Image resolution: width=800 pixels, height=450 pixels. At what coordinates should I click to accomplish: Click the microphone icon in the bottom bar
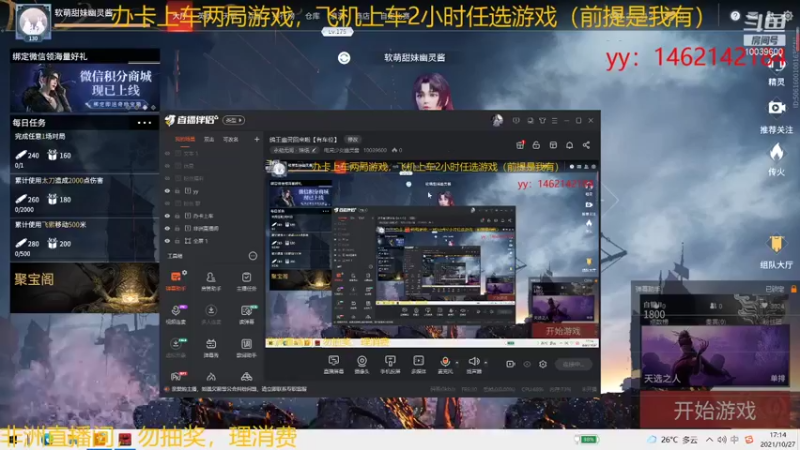(445, 364)
